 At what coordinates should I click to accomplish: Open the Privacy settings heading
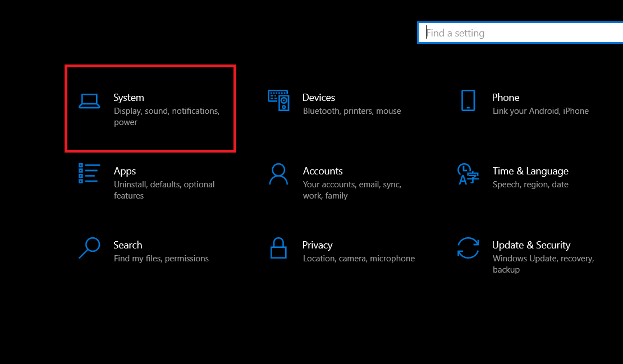317,245
